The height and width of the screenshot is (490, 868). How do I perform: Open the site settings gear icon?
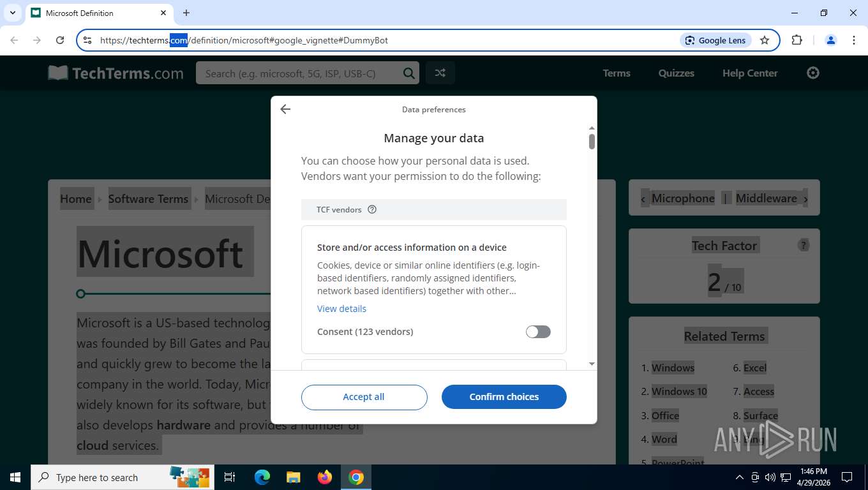tap(813, 73)
